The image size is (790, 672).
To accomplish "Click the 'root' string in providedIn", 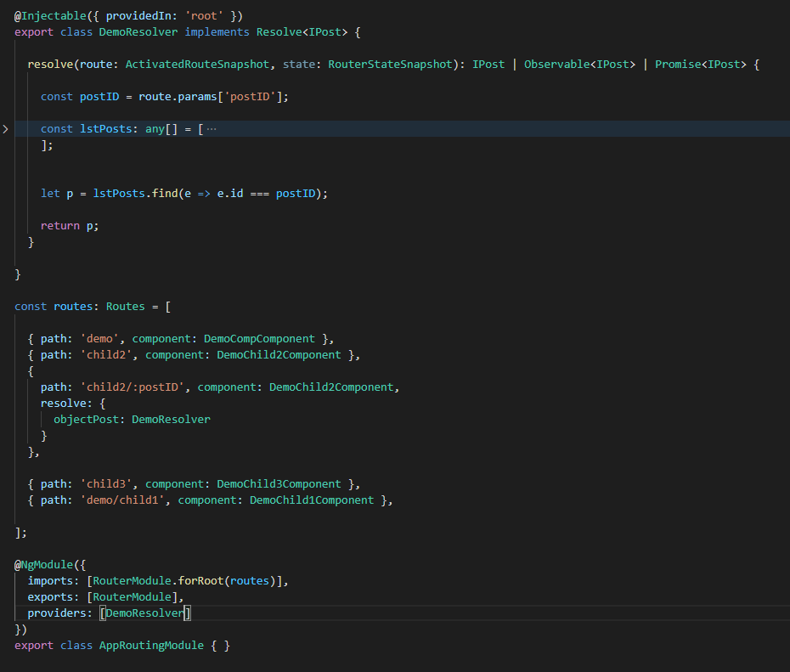I will click(x=204, y=16).
